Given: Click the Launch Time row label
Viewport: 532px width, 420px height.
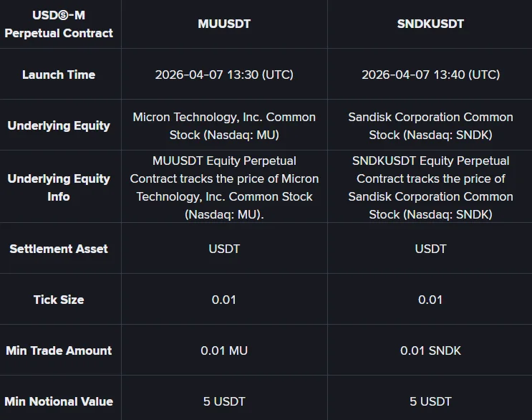Looking at the screenshot, I should point(59,75).
